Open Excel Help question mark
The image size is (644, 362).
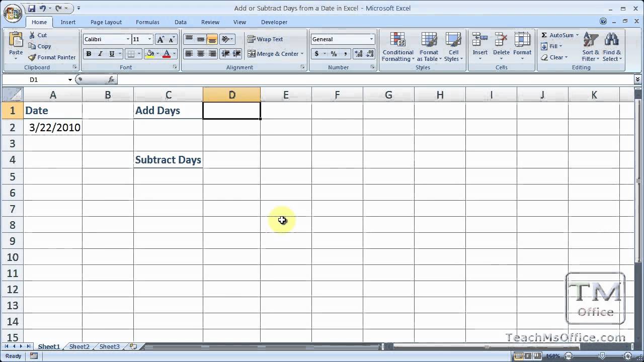(603, 22)
